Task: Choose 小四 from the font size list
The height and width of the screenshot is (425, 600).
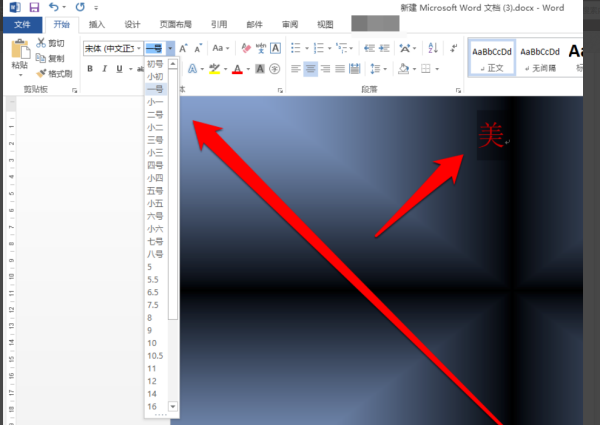Action: 156,178
